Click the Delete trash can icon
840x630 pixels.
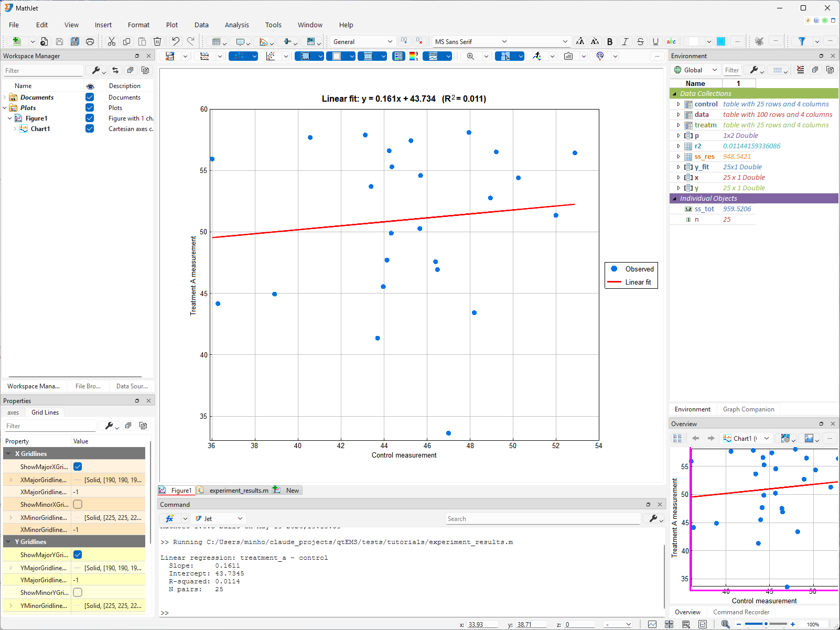[x=157, y=41]
